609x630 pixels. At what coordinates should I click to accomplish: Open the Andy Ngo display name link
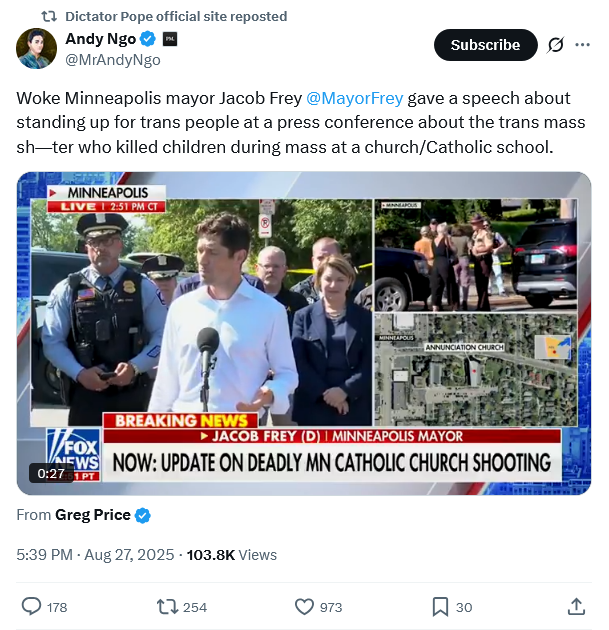[x=100, y=39]
